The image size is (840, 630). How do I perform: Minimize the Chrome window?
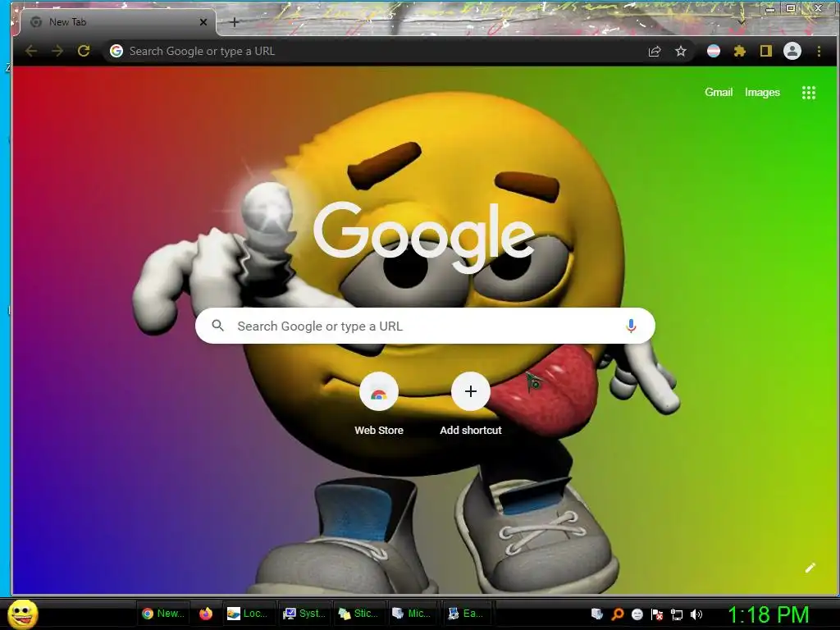pyautogui.click(x=770, y=9)
